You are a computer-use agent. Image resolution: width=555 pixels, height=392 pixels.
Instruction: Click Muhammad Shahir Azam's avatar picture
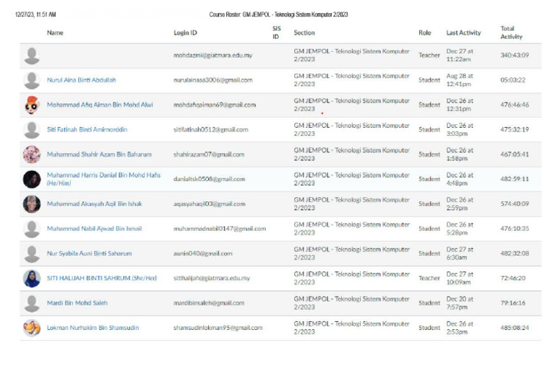tap(32, 154)
